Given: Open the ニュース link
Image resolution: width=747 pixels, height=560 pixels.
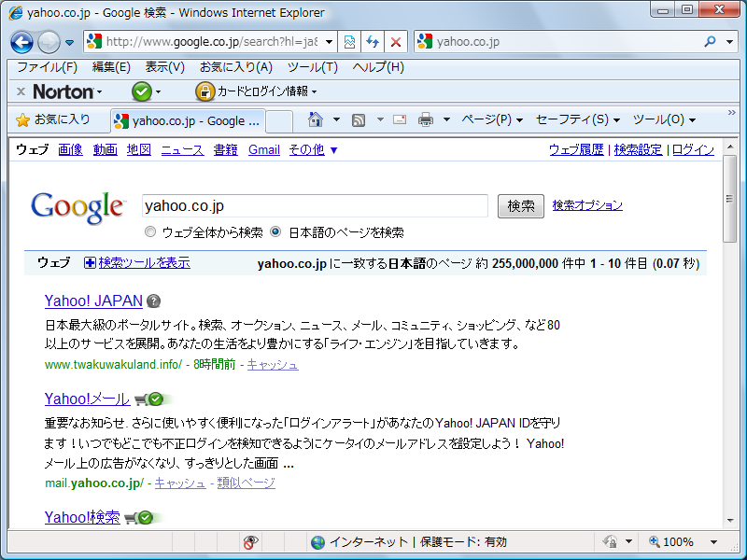Looking at the screenshot, I should click(x=182, y=149).
